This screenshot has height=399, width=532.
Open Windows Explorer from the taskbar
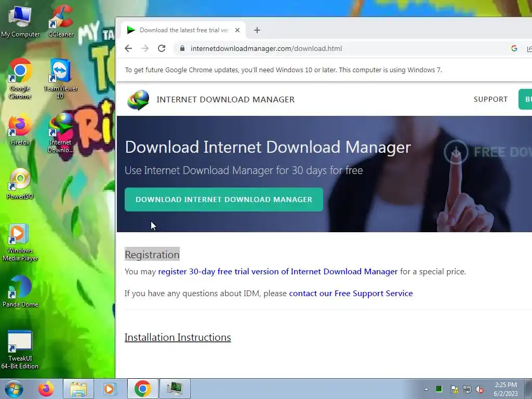[x=78, y=389]
